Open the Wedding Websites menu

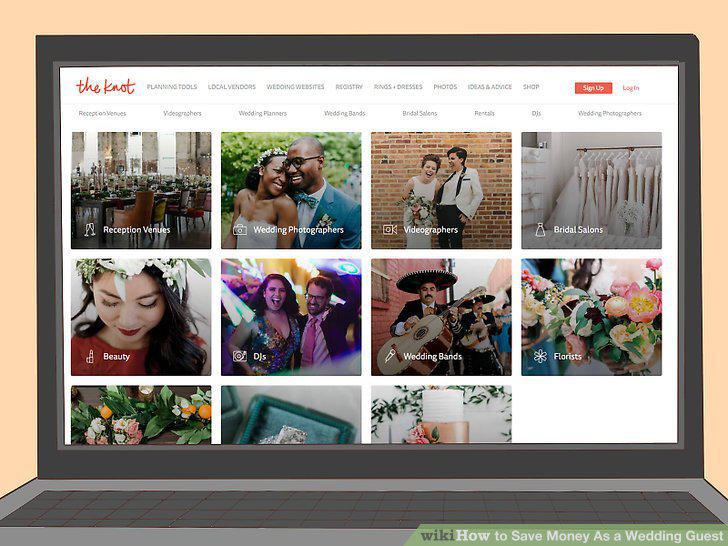295,87
